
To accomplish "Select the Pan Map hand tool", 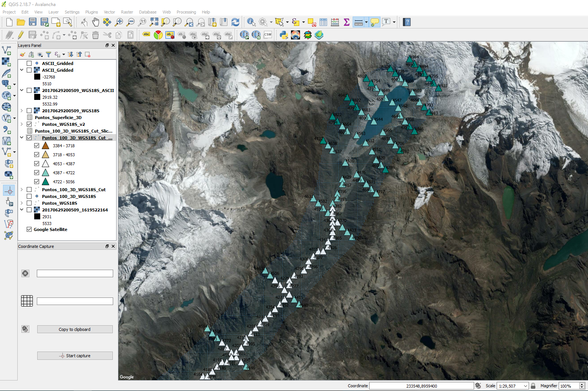I will [x=95, y=22].
